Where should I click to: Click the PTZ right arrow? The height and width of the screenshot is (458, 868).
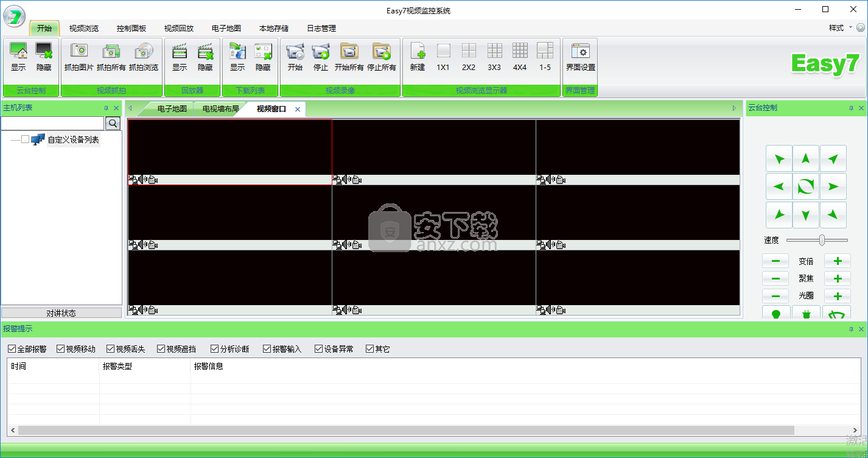(833, 186)
